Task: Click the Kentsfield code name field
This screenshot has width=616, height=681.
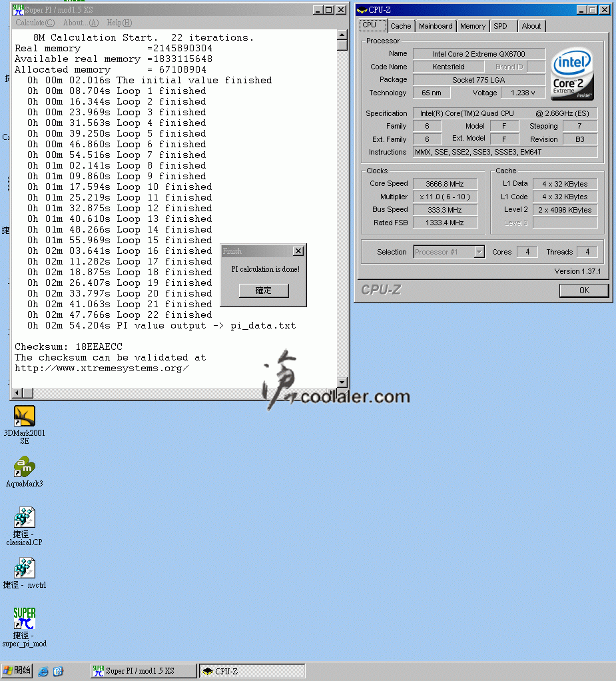Action: click(x=448, y=67)
